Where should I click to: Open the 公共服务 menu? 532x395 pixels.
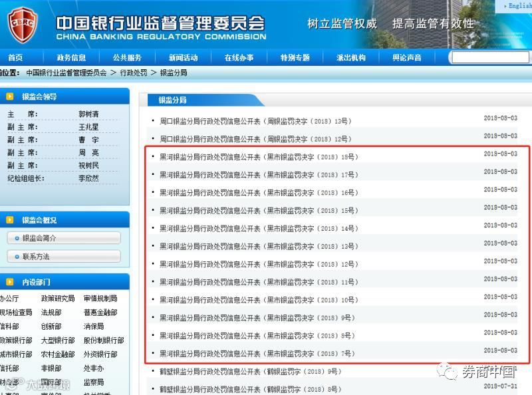[127, 58]
